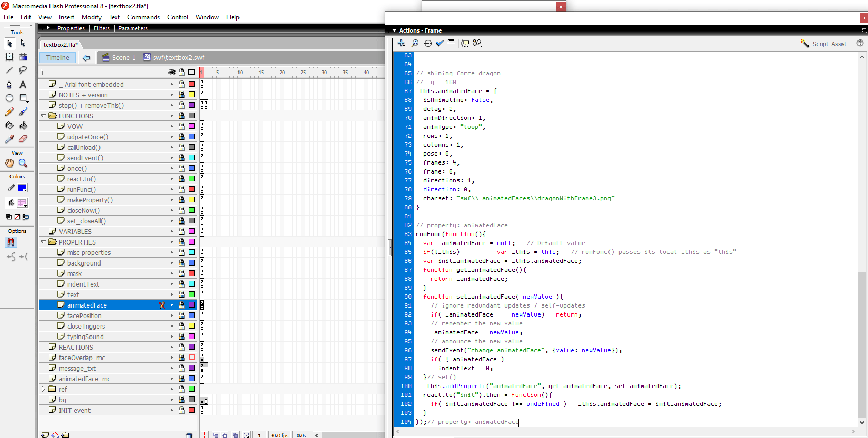Image resolution: width=868 pixels, height=438 pixels.
Task: Click Insert Target Path crosshair icon
Action: (x=428, y=44)
